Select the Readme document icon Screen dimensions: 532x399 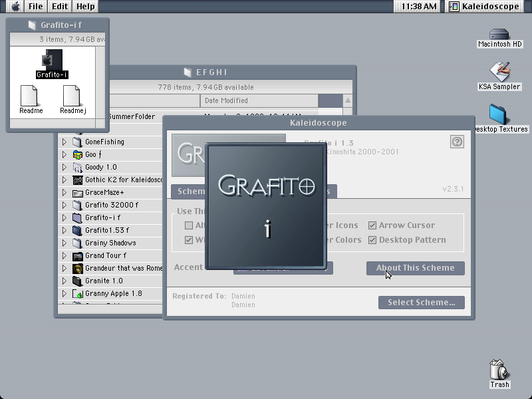(29, 95)
